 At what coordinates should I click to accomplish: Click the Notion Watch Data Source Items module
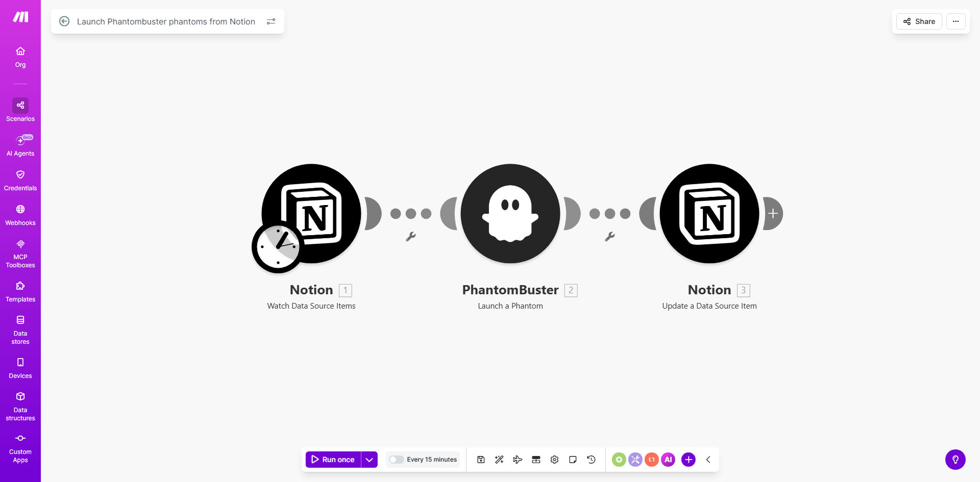point(311,214)
